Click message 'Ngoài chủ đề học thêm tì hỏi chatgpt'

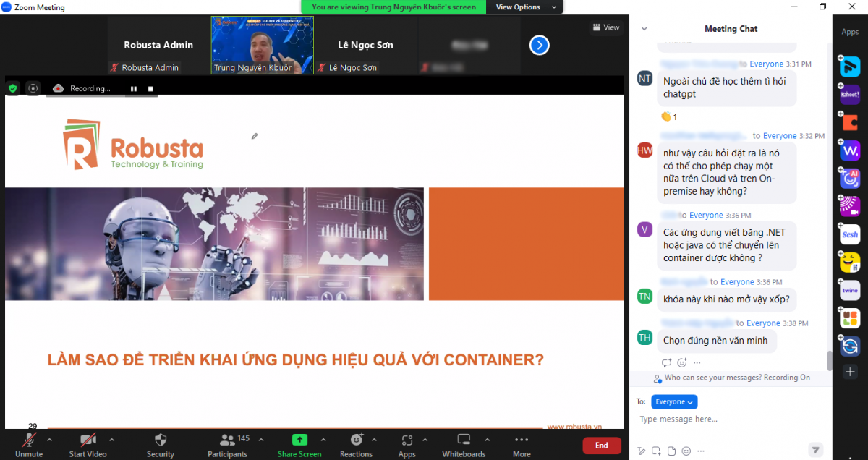click(726, 88)
